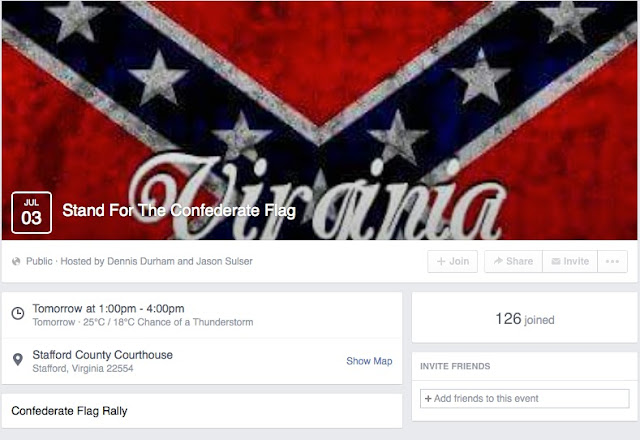The width and height of the screenshot is (640, 440).
Task: Click the Join event button
Action: pyautogui.click(x=452, y=261)
